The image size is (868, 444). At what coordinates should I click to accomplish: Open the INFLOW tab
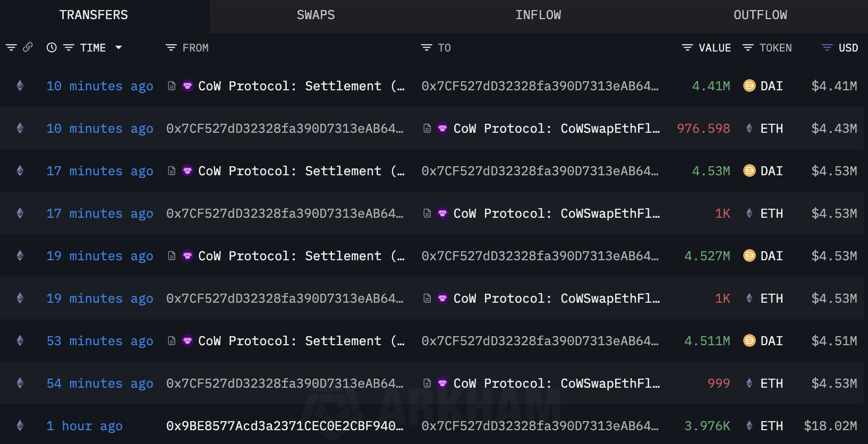pyautogui.click(x=538, y=15)
